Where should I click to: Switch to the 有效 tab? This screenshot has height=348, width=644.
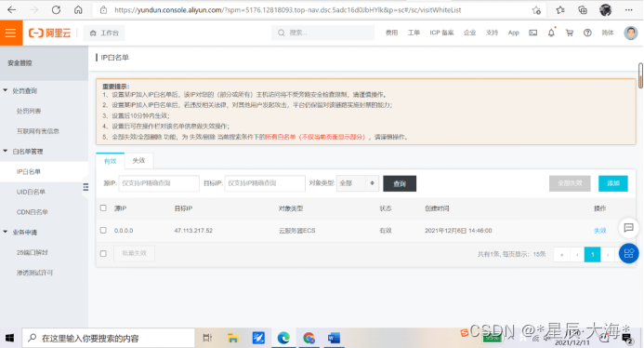(110, 161)
